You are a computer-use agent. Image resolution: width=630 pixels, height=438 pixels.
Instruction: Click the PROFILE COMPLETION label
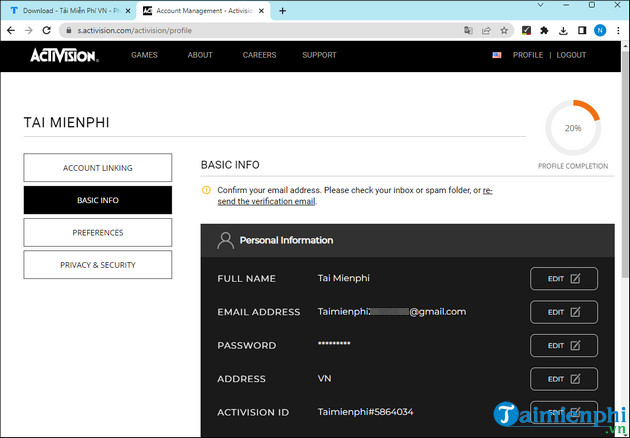pos(573,166)
